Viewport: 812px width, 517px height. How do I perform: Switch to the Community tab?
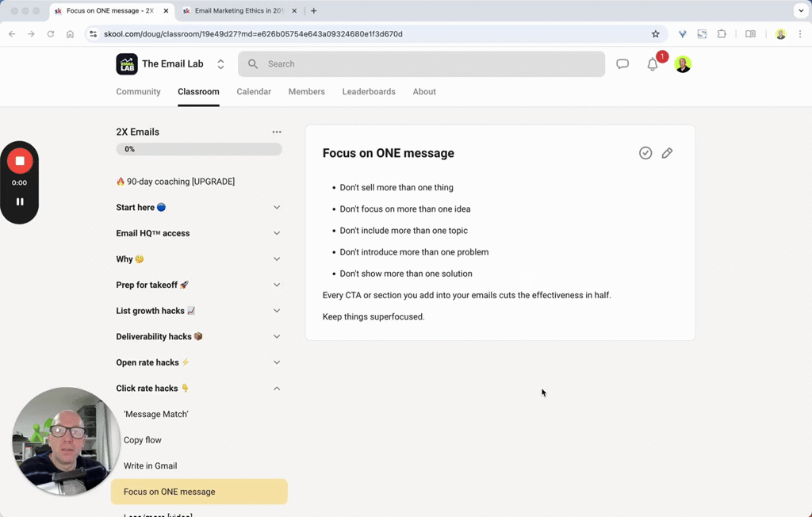click(x=138, y=92)
